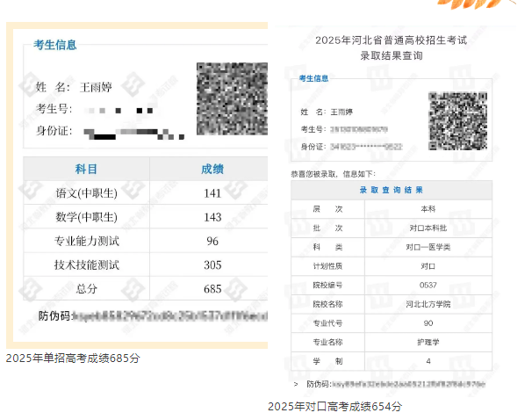532x420 pixels.
Task: Select the 科目 column header
Action: (86, 169)
